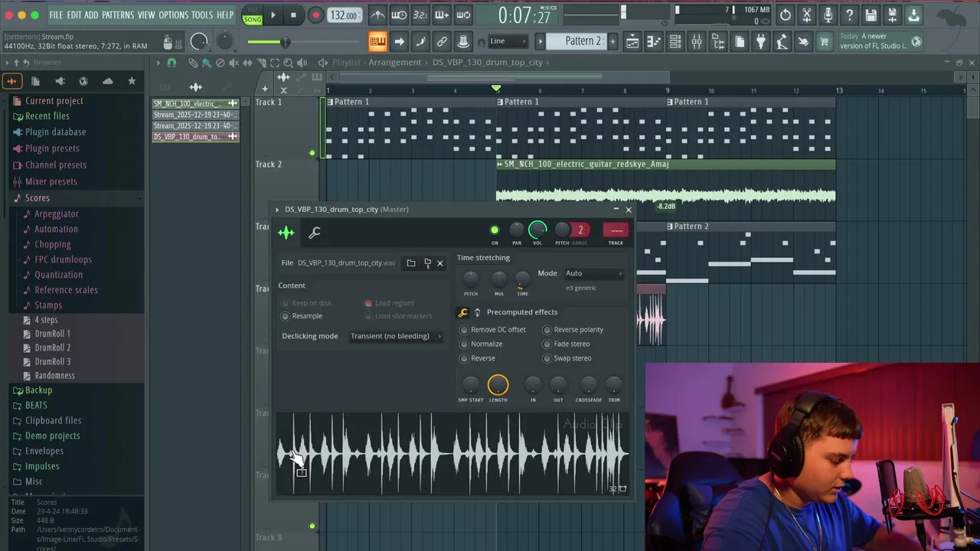980x551 pixels.
Task: Toggle the Playlist magnet snap icon
Action: click(171, 63)
